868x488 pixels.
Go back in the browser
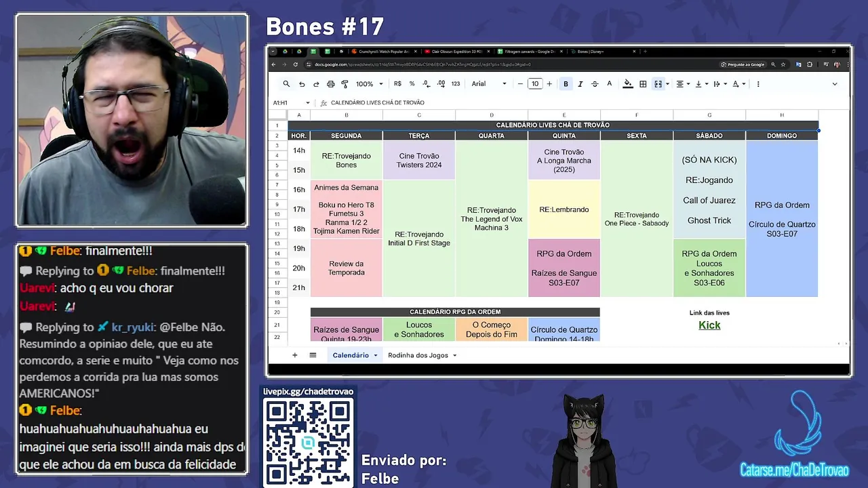(273, 64)
